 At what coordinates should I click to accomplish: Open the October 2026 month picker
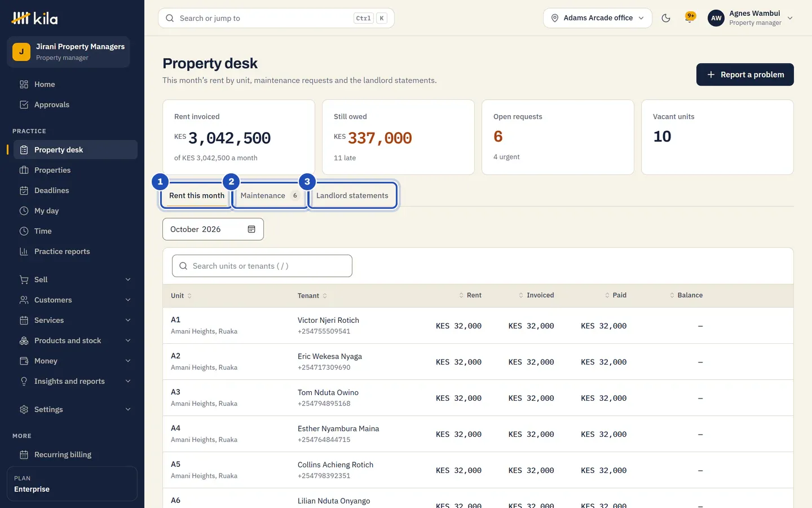pos(213,229)
